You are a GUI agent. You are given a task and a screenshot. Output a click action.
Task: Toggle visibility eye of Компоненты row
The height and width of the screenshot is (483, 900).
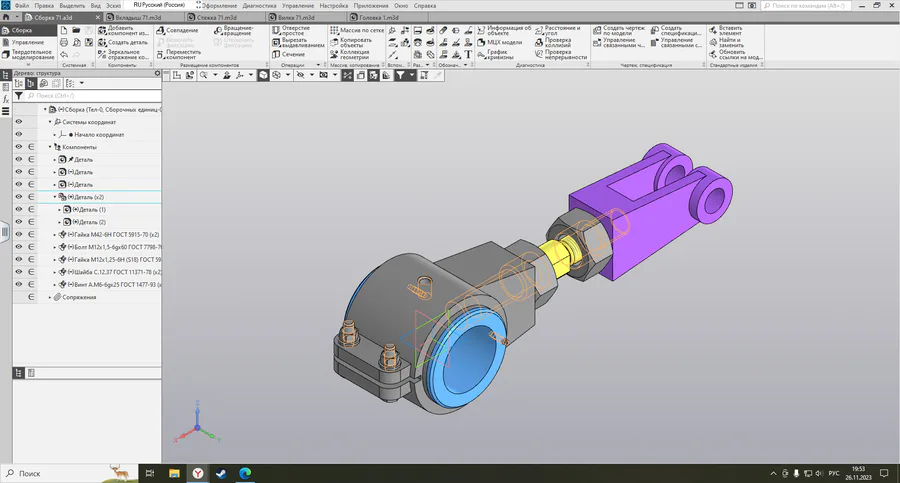19,147
